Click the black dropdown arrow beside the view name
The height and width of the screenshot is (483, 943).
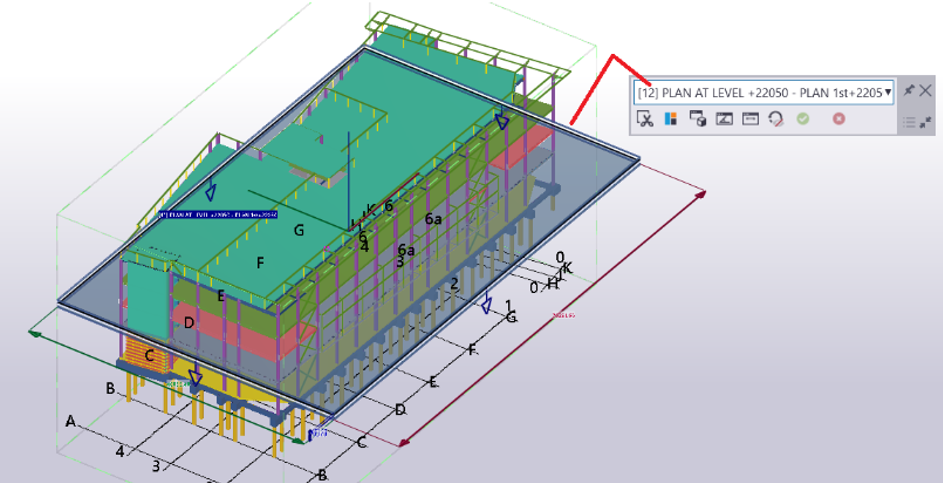click(x=888, y=93)
